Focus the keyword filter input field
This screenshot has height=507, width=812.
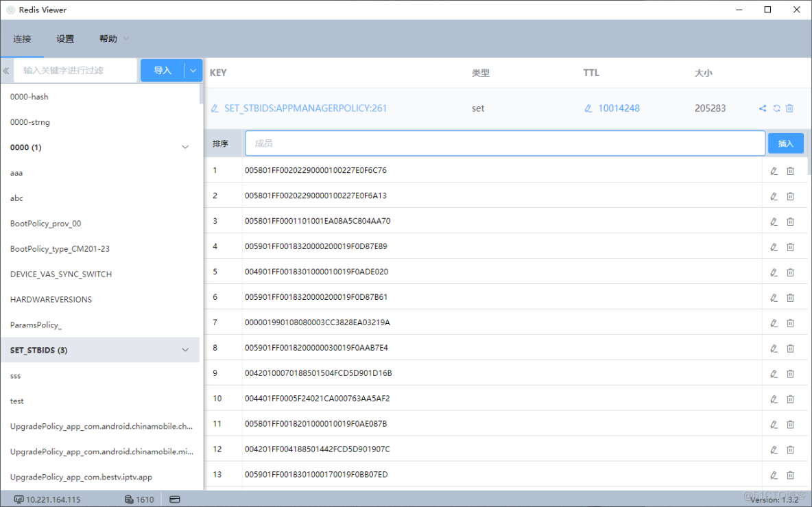pyautogui.click(x=75, y=71)
